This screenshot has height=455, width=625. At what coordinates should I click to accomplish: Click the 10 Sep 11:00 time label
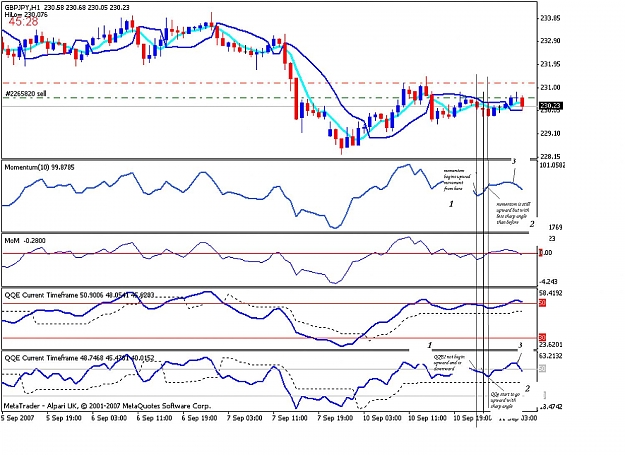coord(427,418)
